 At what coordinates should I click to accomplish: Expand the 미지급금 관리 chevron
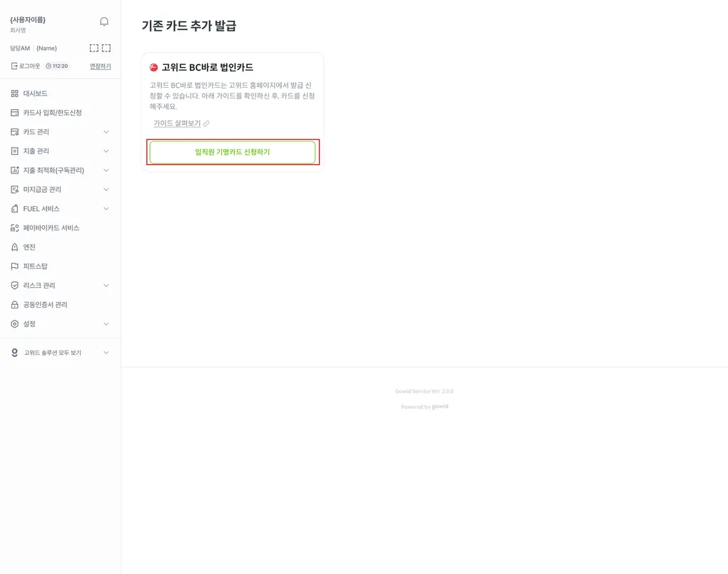pyautogui.click(x=106, y=189)
